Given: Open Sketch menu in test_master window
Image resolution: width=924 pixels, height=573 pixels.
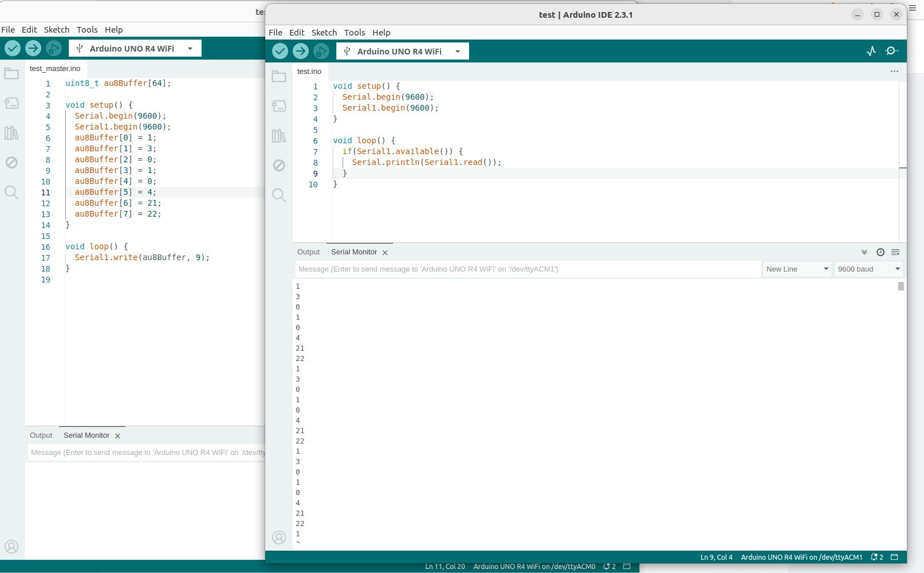Looking at the screenshot, I should pos(57,30).
